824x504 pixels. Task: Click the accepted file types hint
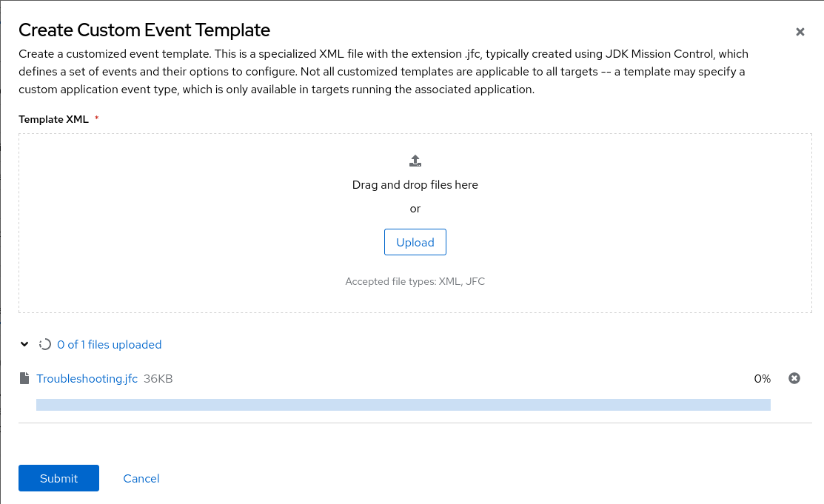click(x=415, y=281)
